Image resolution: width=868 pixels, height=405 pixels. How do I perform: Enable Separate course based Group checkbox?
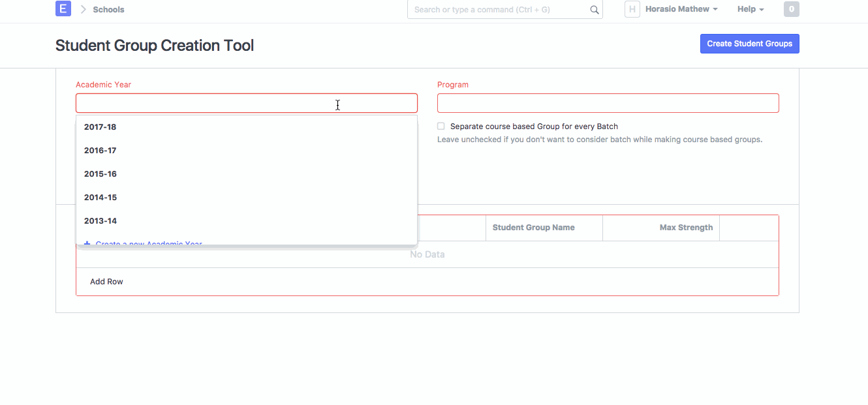[441, 127]
